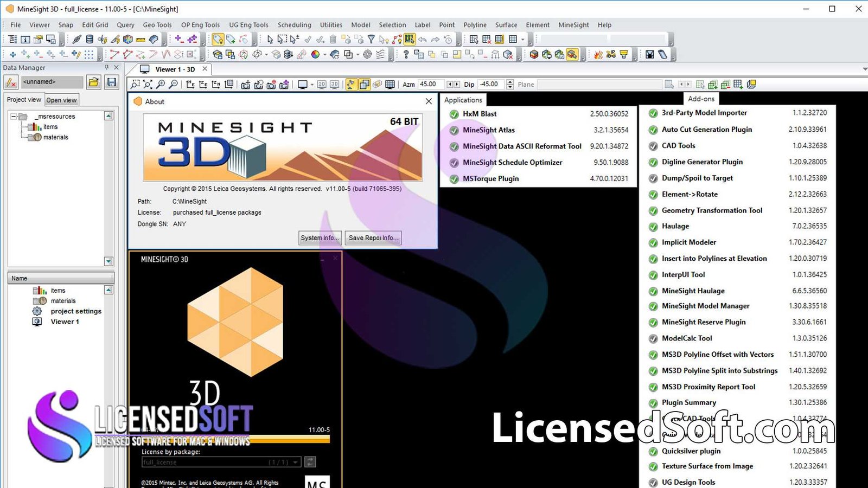Open the Polyline menu
Viewport: 868px width, 488px height.
point(475,25)
